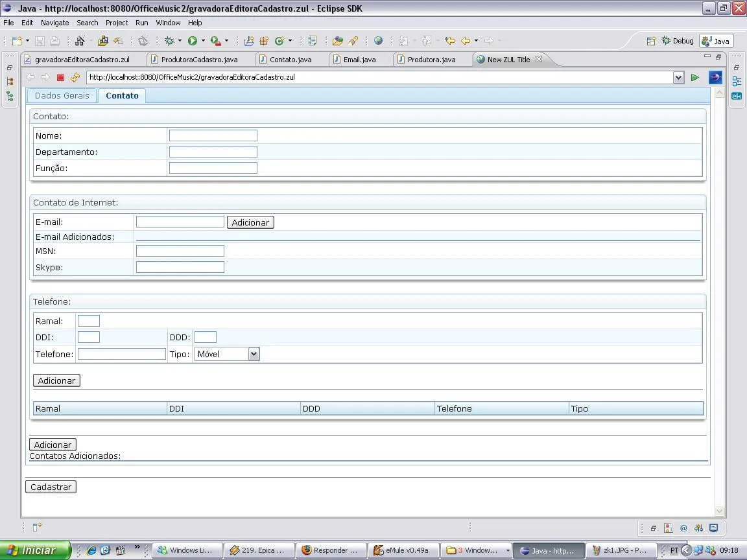Open the Open Perspective icon

(651, 41)
